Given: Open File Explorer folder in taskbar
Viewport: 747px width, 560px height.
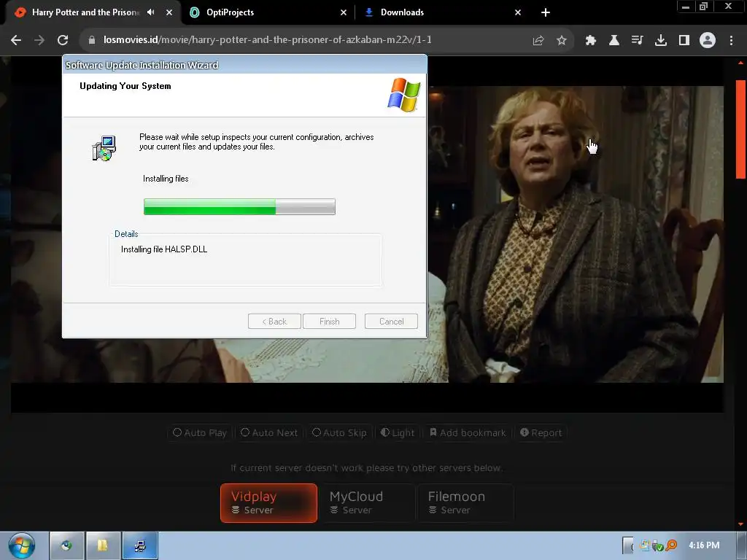Looking at the screenshot, I should pos(103,545).
